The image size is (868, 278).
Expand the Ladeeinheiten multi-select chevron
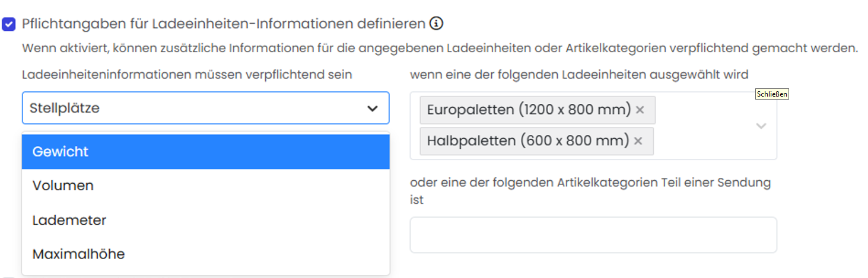pyautogui.click(x=761, y=126)
